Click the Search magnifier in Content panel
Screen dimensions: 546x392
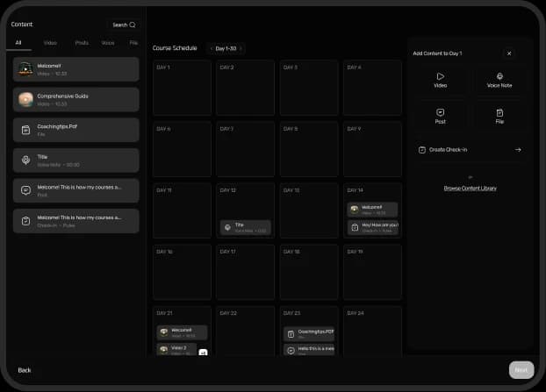click(133, 25)
